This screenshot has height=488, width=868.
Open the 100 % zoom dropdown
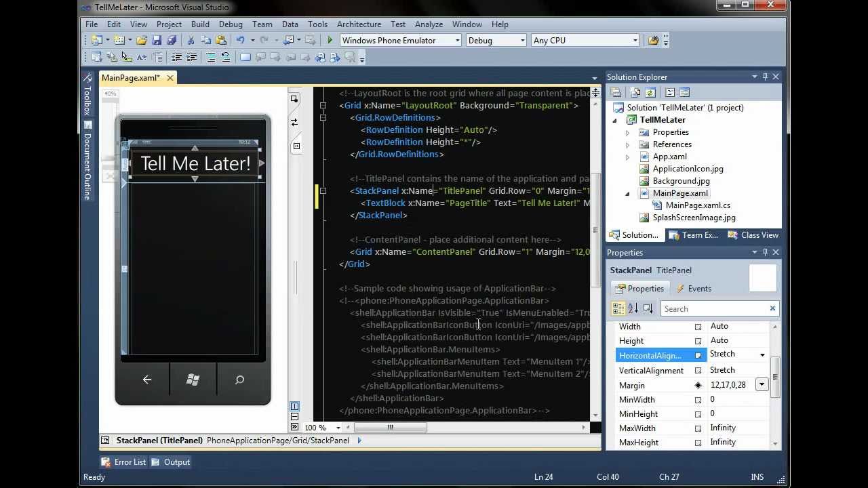click(338, 428)
